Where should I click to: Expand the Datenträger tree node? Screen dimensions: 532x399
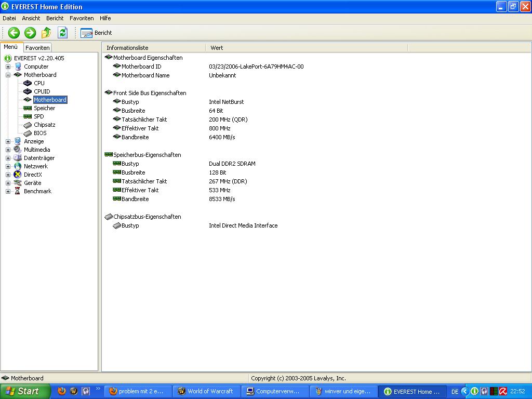click(x=8, y=158)
